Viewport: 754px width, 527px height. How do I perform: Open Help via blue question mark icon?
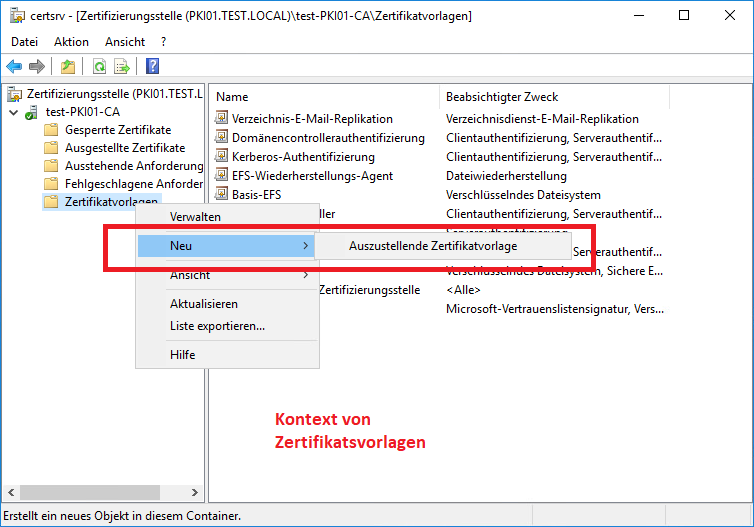tap(153, 66)
